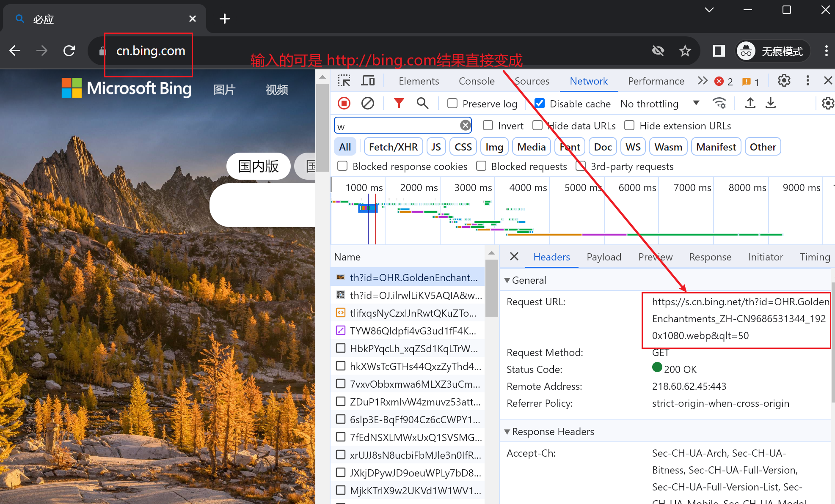835x504 pixels.
Task: Enable the Disable cache checkbox
Action: click(538, 104)
